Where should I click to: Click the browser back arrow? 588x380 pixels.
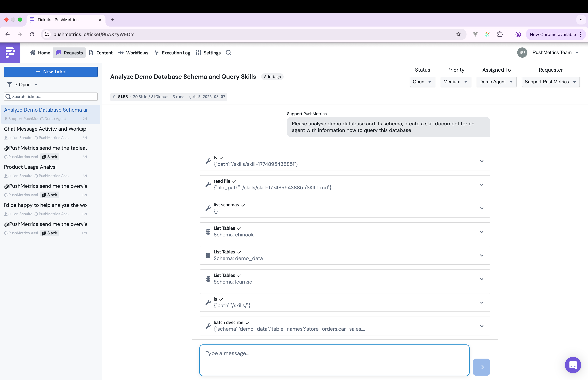8,34
